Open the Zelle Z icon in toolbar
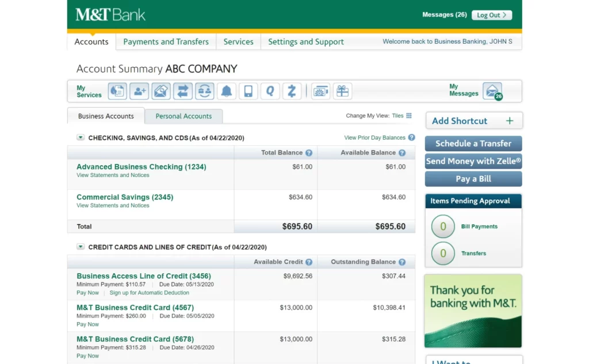Screen dimensions: 589x364 [292, 91]
